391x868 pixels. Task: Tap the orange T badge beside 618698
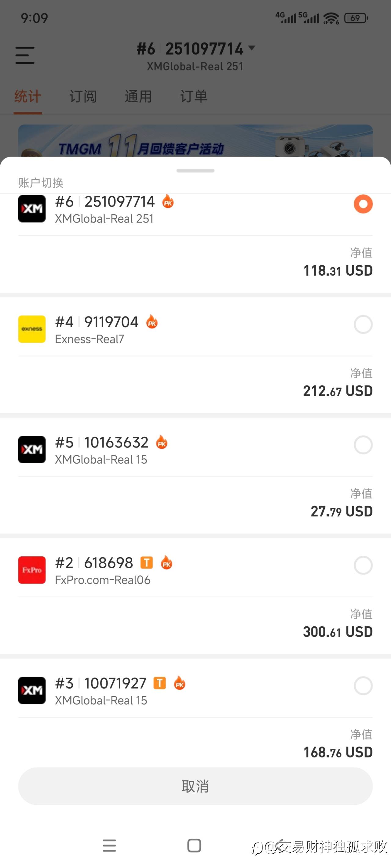(146, 562)
